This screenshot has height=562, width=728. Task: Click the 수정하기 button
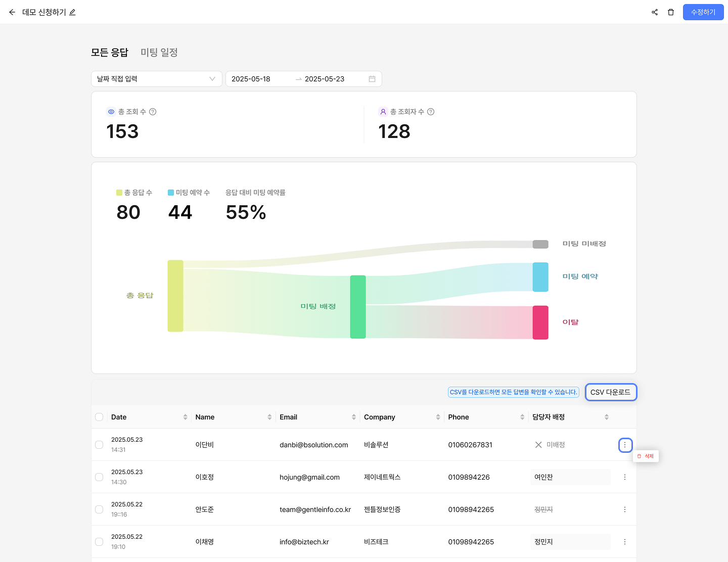703,12
